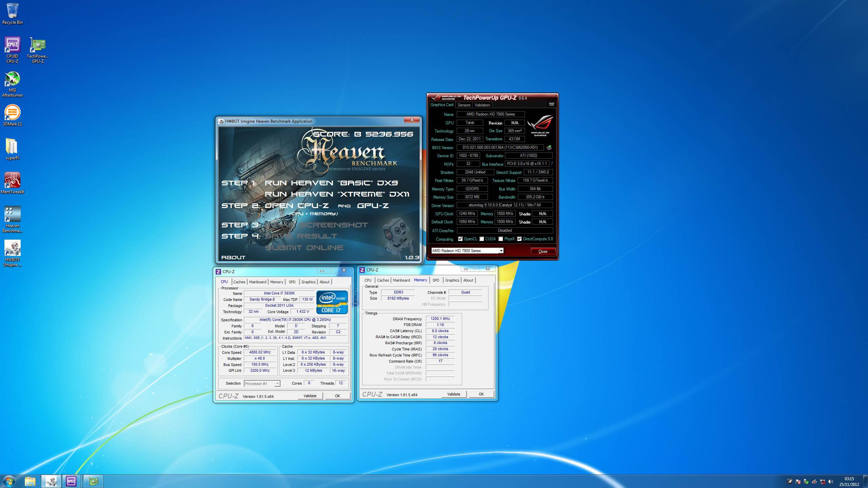This screenshot has height=488, width=868.
Task: Open the Graphics tab in right CPU-Z
Action: pos(452,280)
